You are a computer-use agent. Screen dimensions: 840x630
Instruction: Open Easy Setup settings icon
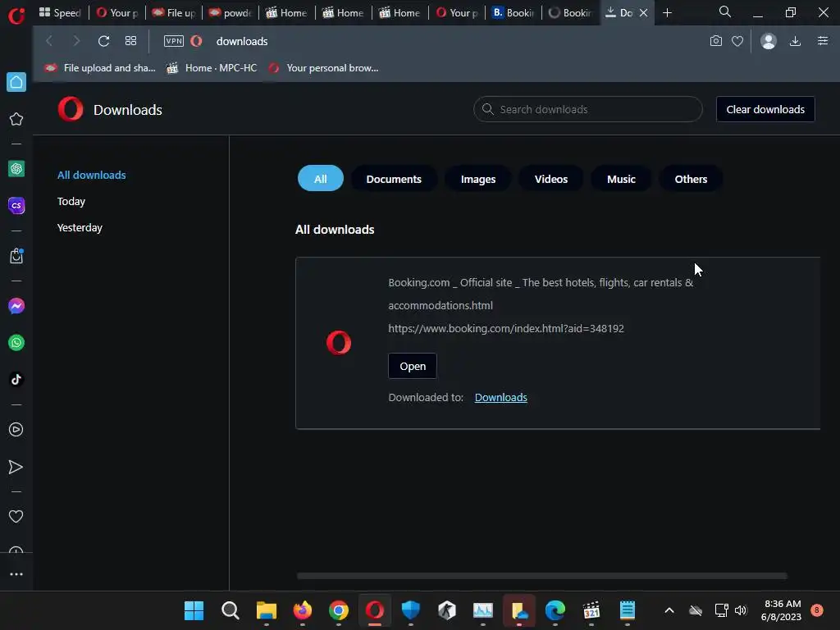point(823,41)
